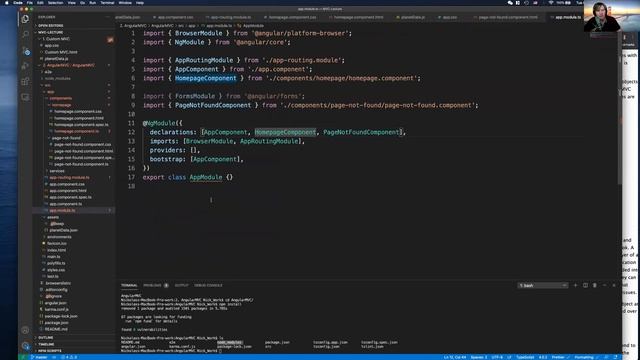Open index.html in the explorer
This screenshot has height=360, width=640.
[x=56, y=250]
